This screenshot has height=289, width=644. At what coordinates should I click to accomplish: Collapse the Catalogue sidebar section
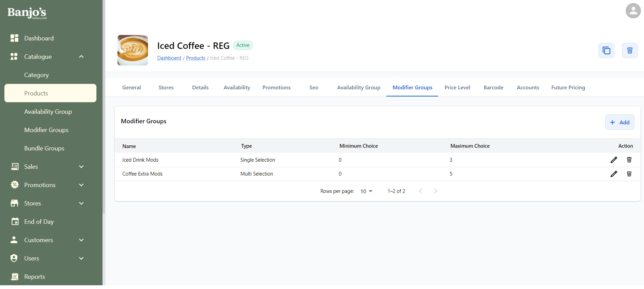coord(81,57)
